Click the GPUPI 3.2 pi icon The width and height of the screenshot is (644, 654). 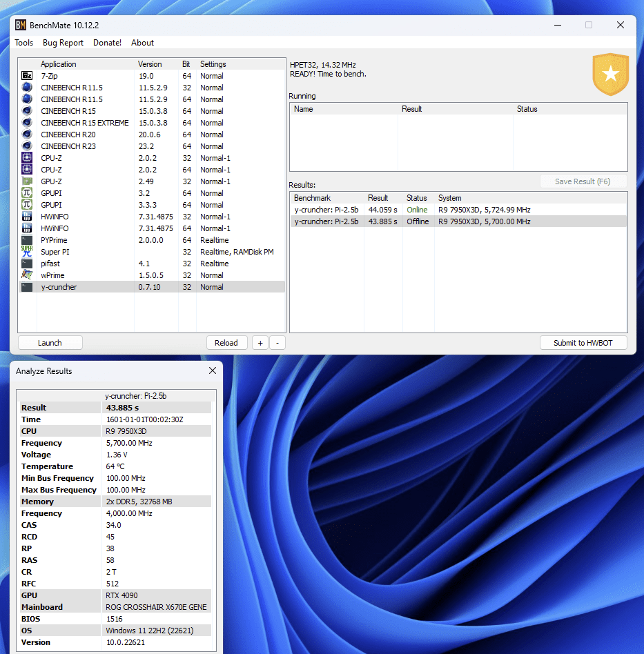[x=27, y=192]
